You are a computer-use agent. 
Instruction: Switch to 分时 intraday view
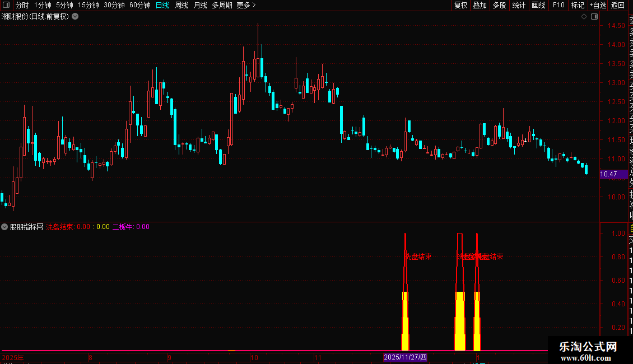point(22,5)
